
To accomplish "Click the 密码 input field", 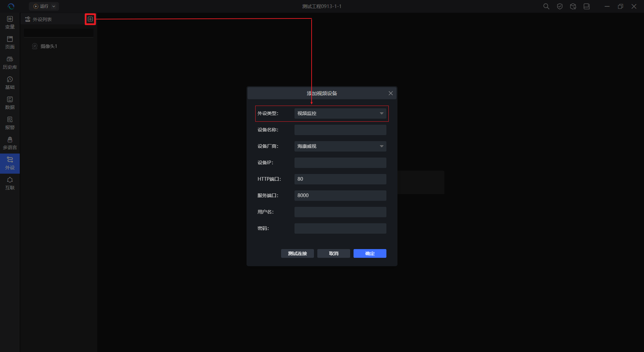I will [x=340, y=228].
